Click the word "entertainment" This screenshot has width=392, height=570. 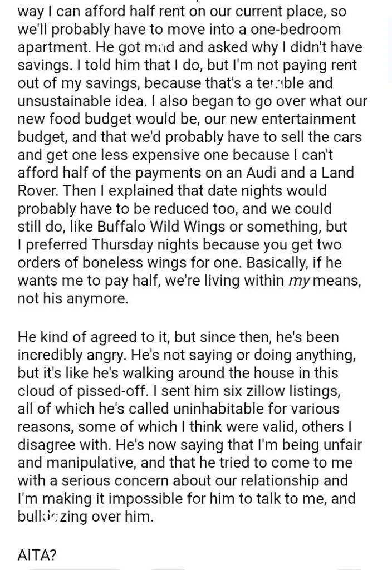tap(308, 119)
